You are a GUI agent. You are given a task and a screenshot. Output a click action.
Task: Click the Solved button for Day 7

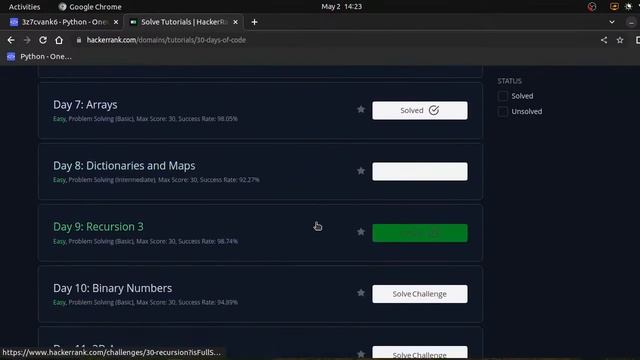420,110
